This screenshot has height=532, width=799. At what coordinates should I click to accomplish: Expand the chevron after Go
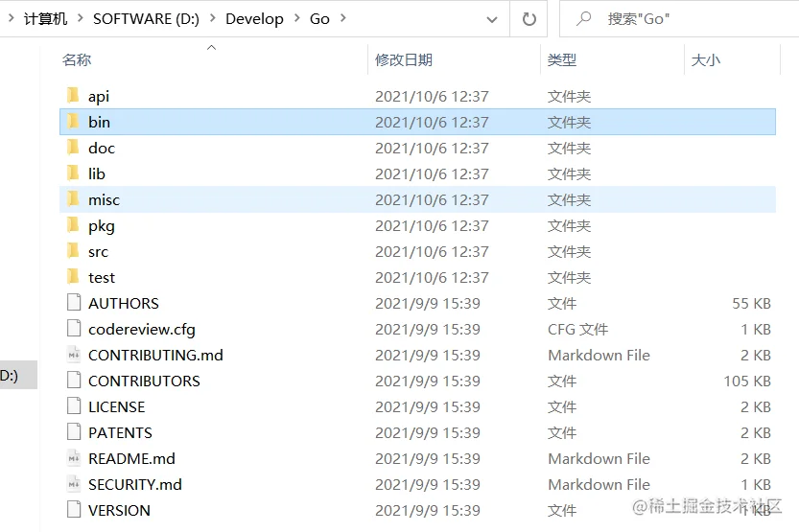[343, 18]
